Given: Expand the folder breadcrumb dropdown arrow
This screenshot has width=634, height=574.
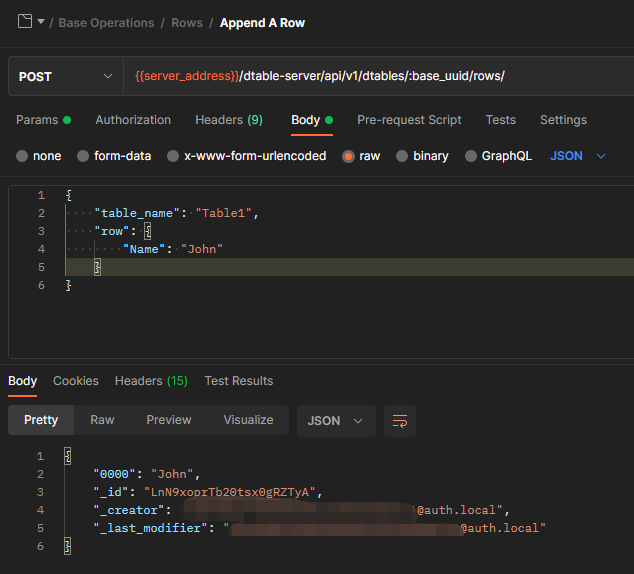Looking at the screenshot, I should tap(41, 22).
